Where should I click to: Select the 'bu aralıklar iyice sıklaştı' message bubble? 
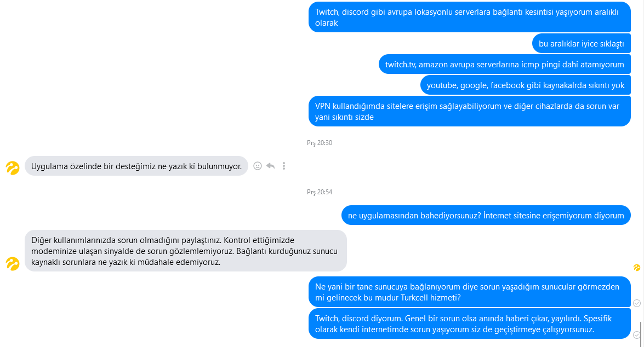(x=582, y=43)
